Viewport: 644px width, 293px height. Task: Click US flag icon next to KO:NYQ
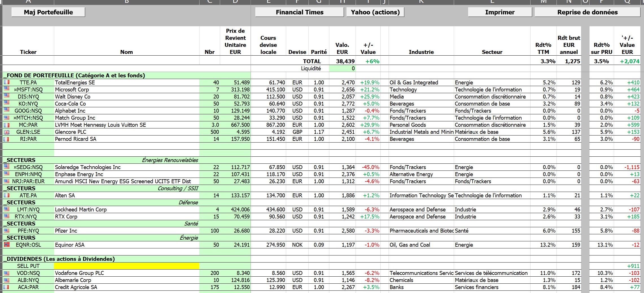pos(6,103)
